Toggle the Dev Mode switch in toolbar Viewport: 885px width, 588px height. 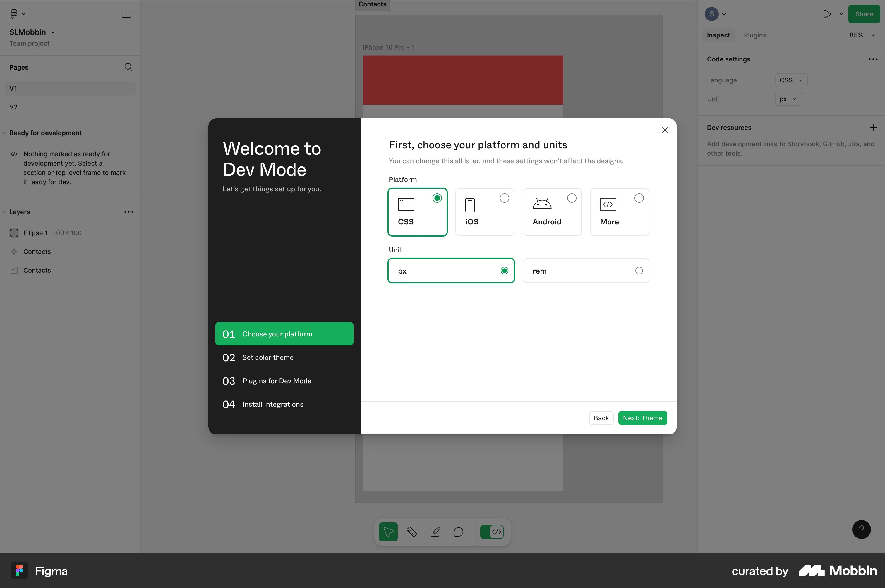pyautogui.click(x=492, y=532)
